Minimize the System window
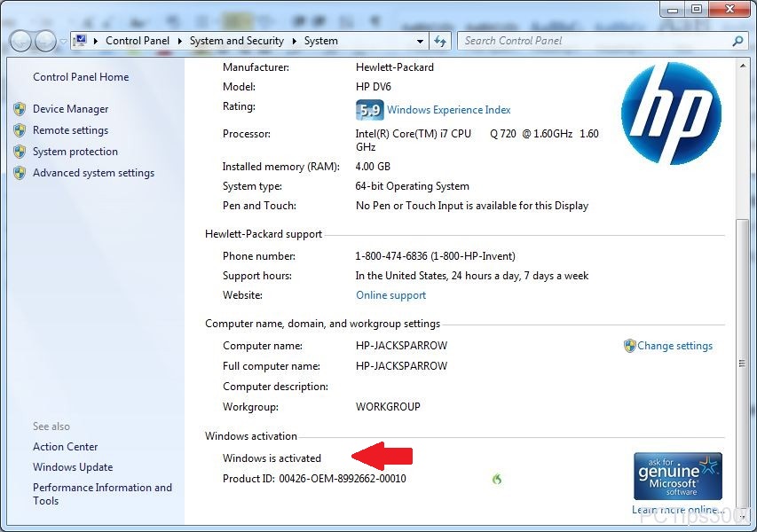Screen dimensions: 757x532 pyautogui.click(x=673, y=9)
